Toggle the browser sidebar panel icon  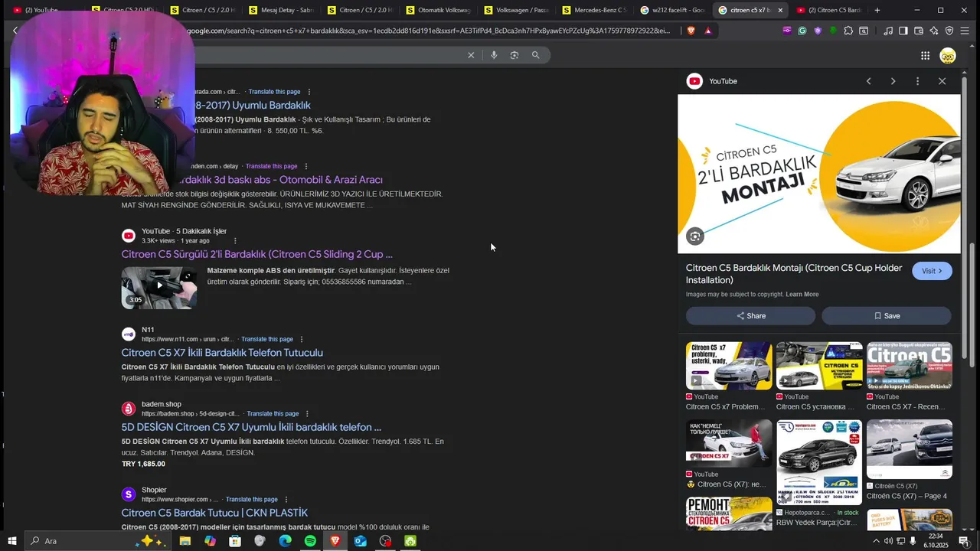point(903,31)
